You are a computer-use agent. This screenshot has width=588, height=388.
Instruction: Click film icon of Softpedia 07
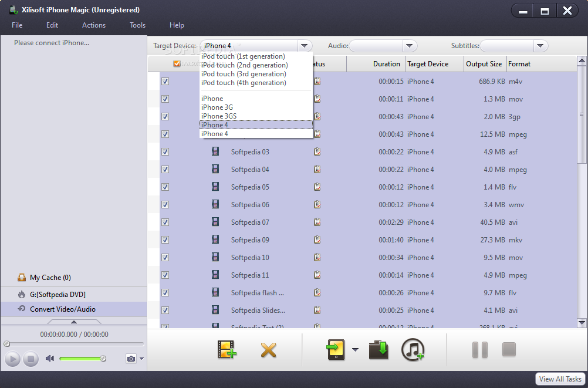click(215, 222)
